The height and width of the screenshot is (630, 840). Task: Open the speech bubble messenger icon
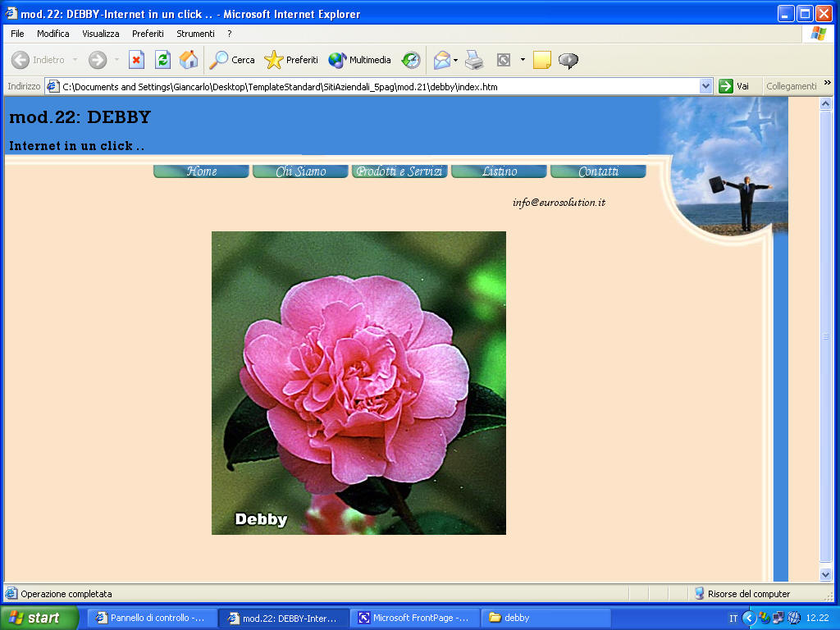pyautogui.click(x=568, y=60)
